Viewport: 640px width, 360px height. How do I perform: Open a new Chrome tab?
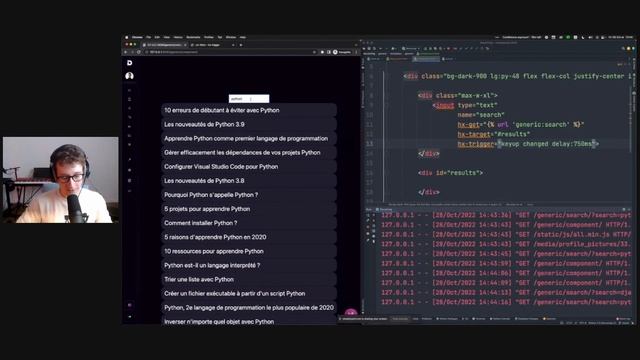tap(241, 45)
